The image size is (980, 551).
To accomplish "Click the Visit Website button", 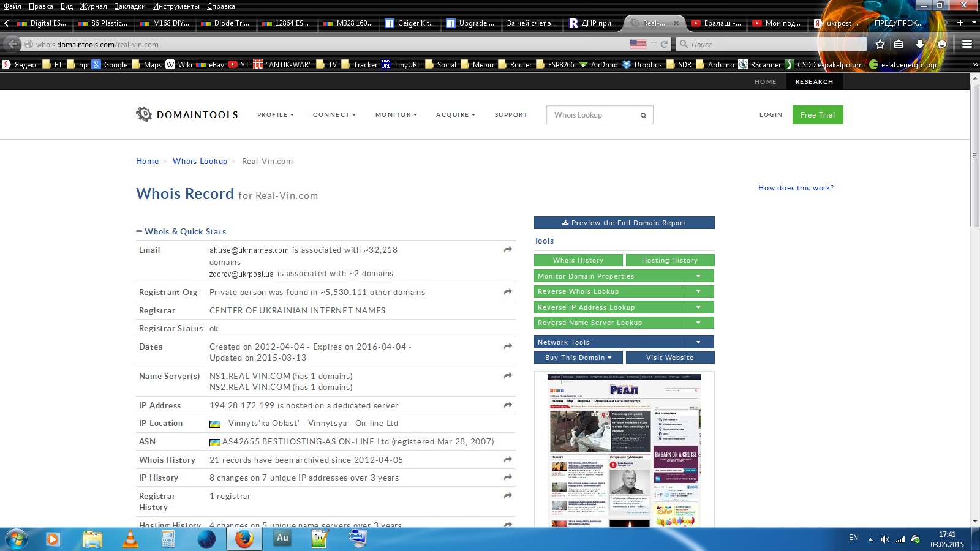I will pos(670,358).
